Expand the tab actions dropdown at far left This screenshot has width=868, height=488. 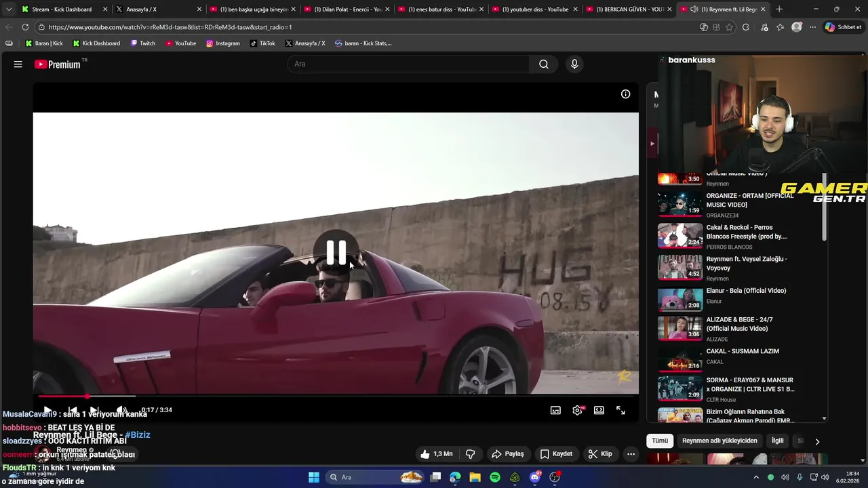(x=9, y=9)
